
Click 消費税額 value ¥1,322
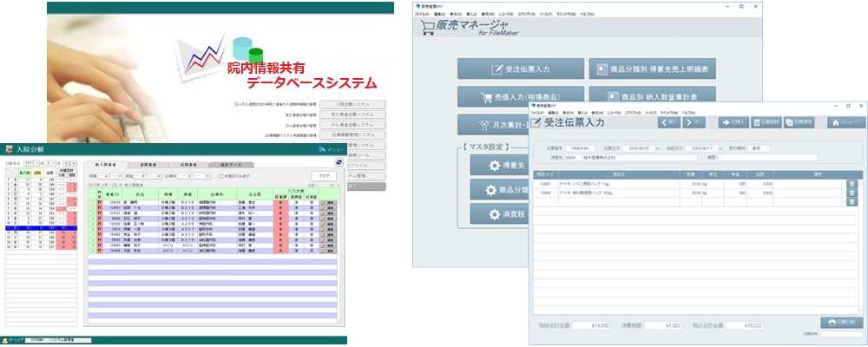[x=662, y=325]
